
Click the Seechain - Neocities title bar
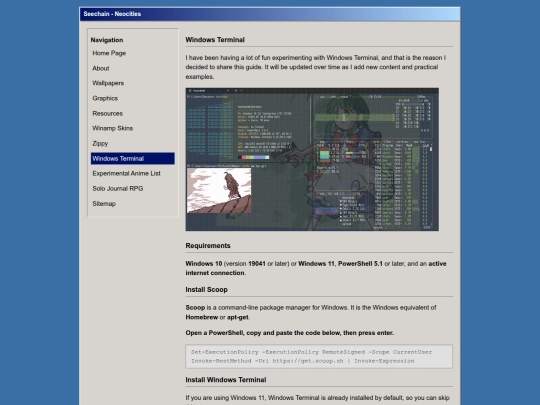[x=270, y=14]
